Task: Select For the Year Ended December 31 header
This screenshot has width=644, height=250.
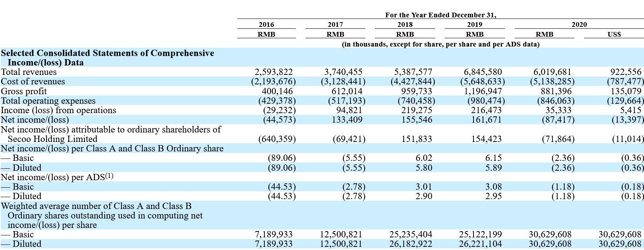Action: pos(441,15)
